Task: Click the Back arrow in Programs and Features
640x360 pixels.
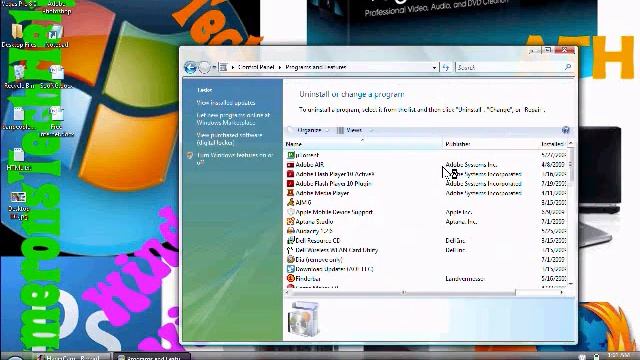Action: click(x=190, y=67)
